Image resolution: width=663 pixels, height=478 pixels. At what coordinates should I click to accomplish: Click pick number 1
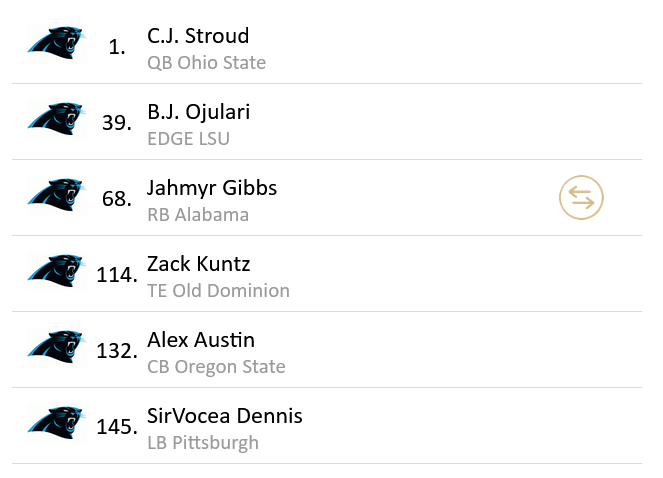tap(117, 47)
